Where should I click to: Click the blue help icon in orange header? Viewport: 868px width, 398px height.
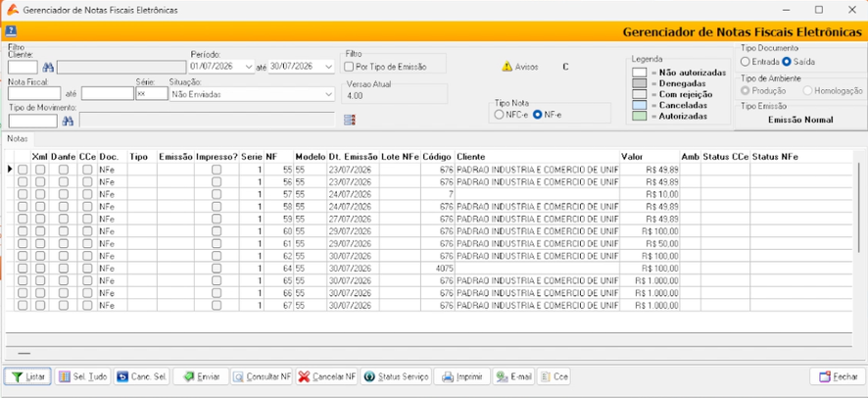pyautogui.click(x=12, y=31)
